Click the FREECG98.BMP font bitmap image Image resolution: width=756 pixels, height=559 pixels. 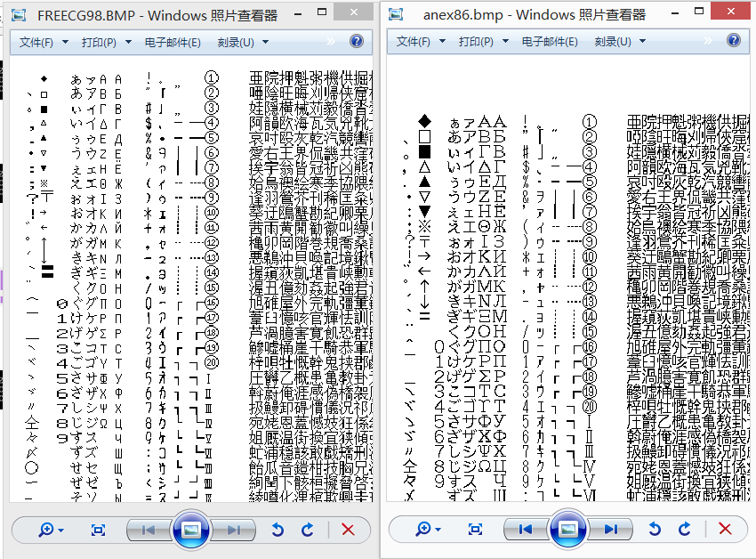pyautogui.click(x=191, y=279)
